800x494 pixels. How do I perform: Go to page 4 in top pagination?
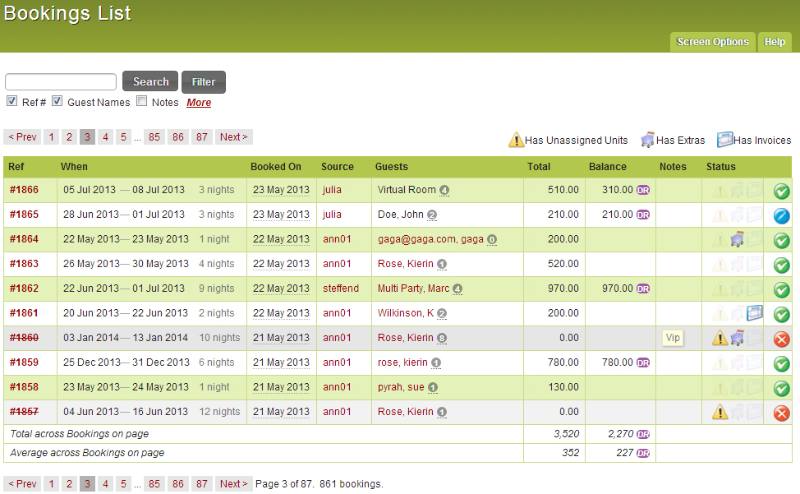click(x=105, y=137)
